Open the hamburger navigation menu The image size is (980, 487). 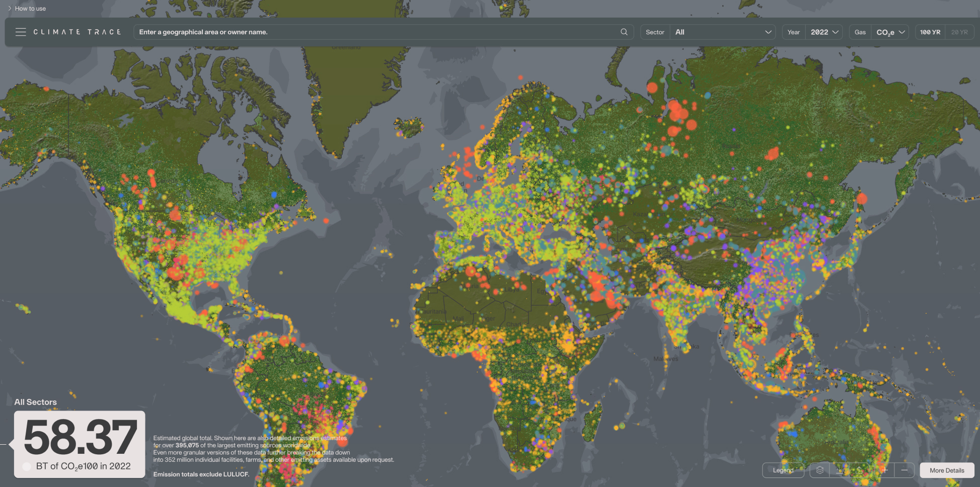[x=21, y=32]
